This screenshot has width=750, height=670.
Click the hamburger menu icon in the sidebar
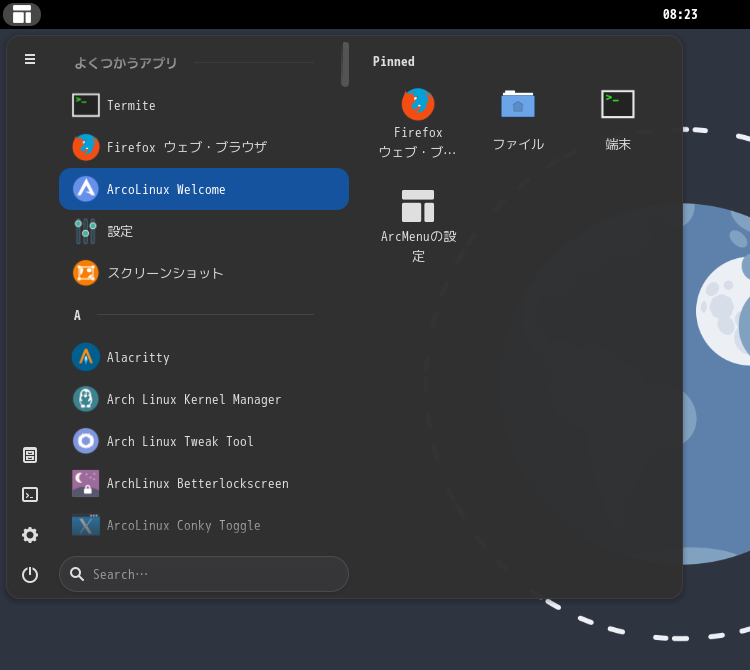[x=30, y=59]
